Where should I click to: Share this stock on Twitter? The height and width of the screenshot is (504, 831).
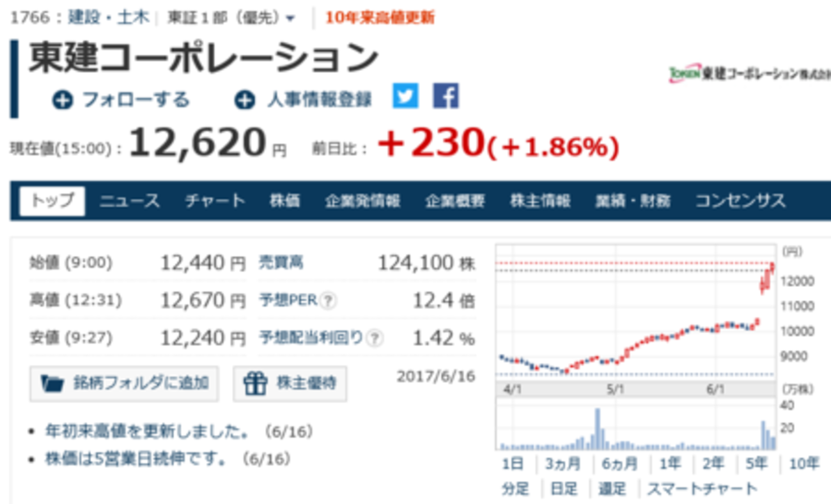tap(405, 96)
